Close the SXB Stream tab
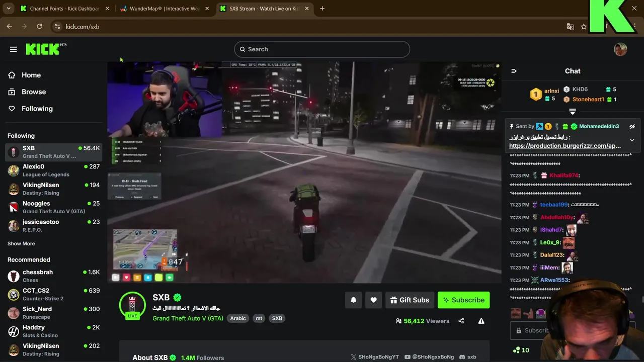 click(x=306, y=9)
